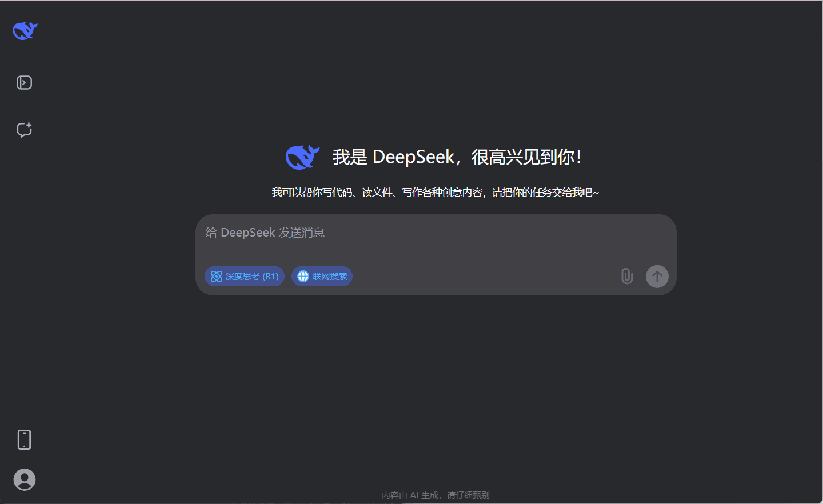Click the whale logo beside the greeting

[x=302, y=157]
